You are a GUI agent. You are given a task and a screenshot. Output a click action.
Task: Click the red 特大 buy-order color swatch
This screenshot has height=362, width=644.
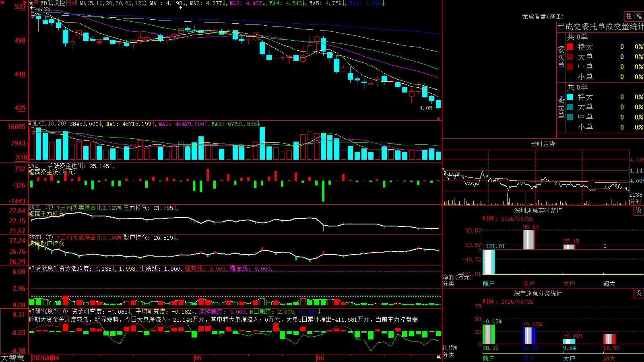[x=570, y=47]
